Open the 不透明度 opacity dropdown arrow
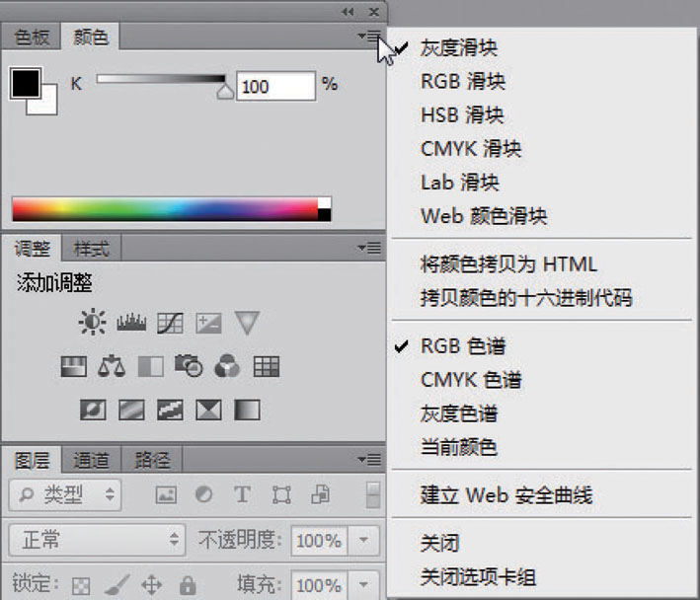 coord(364,540)
